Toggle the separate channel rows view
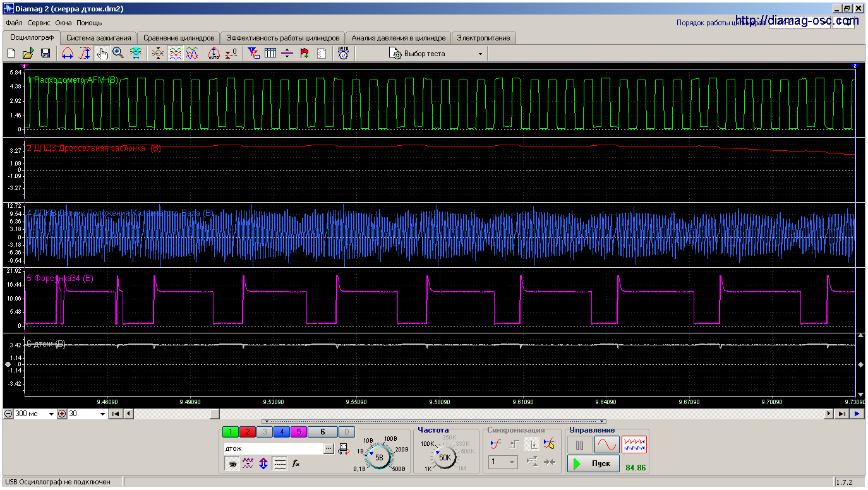This screenshot has height=490, width=868. click(176, 54)
